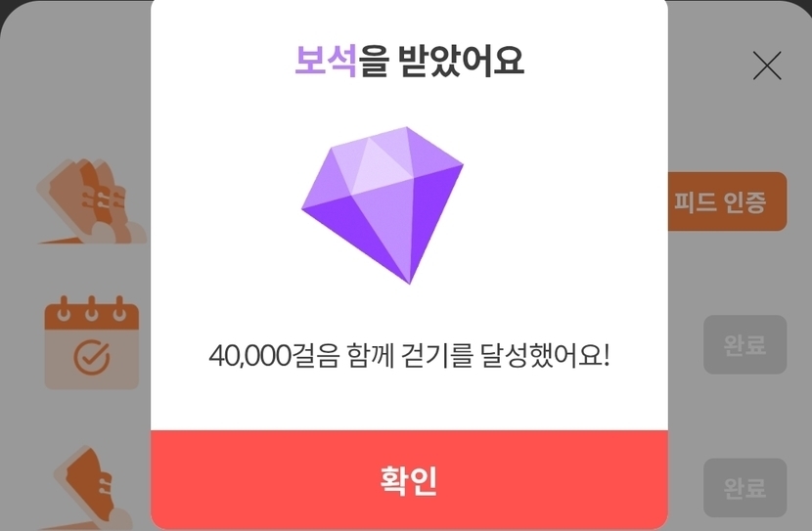The height and width of the screenshot is (531, 812).
Task: Click the 받았어요 heading text
Action: point(461,61)
